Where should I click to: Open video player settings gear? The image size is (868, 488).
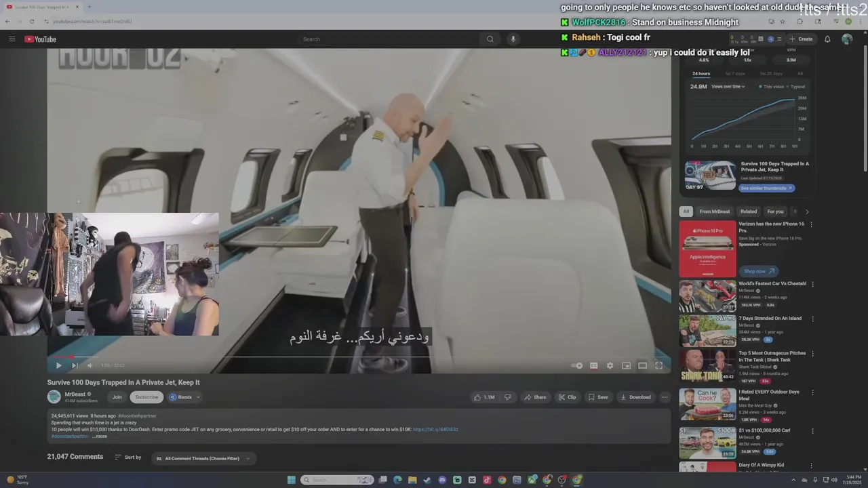point(610,365)
